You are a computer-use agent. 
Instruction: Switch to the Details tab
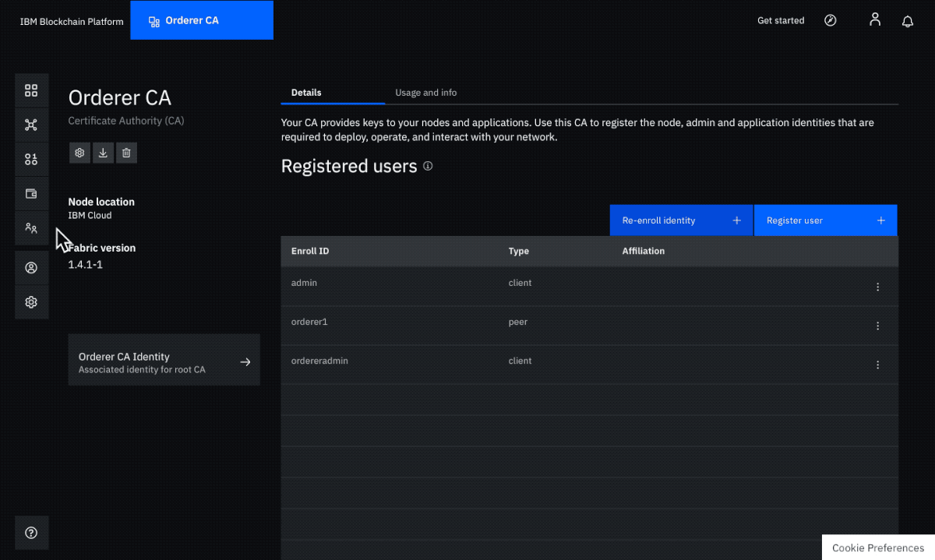tap(333, 93)
